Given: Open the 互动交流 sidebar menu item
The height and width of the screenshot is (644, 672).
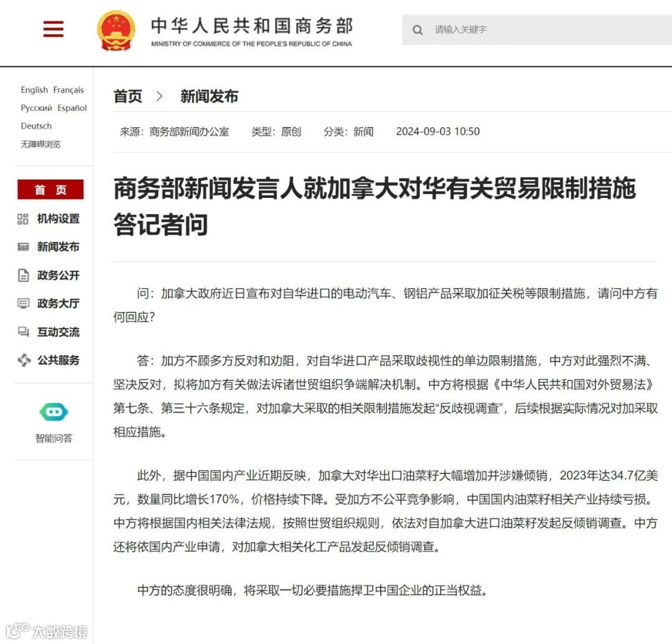Looking at the screenshot, I should 58,332.
